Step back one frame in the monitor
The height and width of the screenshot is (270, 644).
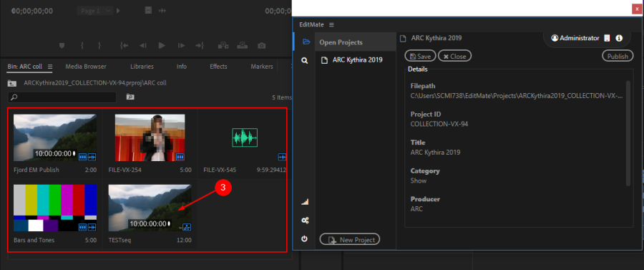tap(143, 46)
